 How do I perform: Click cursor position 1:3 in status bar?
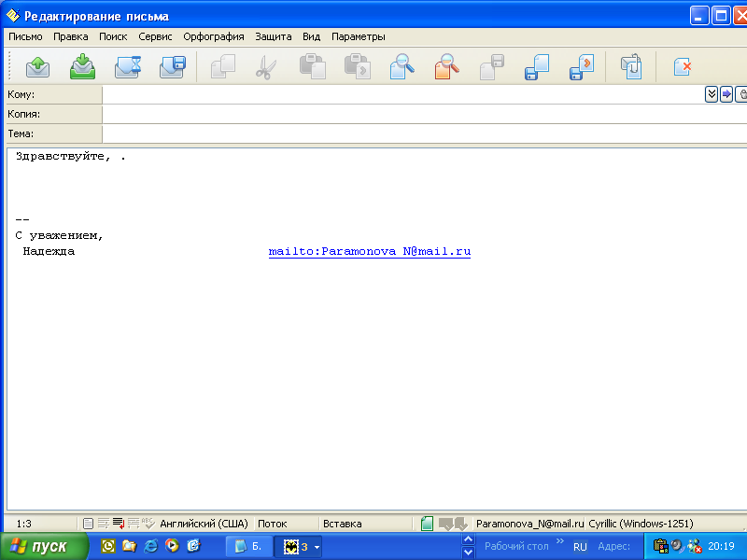[x=24, y=524]
